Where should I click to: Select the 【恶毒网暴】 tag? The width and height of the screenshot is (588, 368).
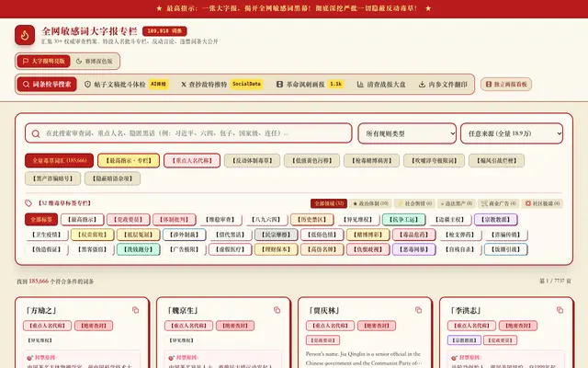point(414,249)
